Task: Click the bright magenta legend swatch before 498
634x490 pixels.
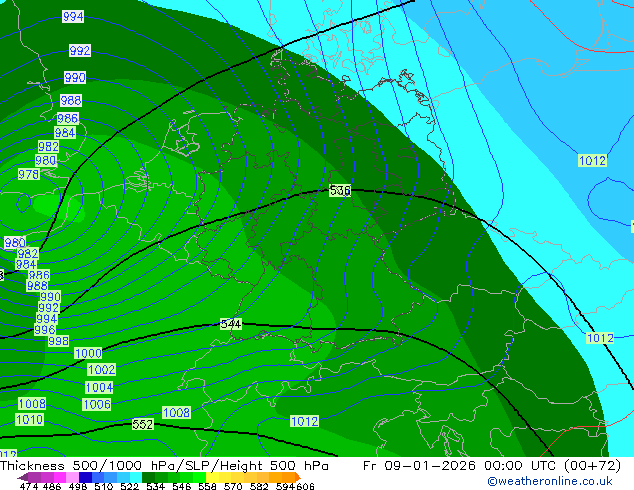Action: point(60,477)
